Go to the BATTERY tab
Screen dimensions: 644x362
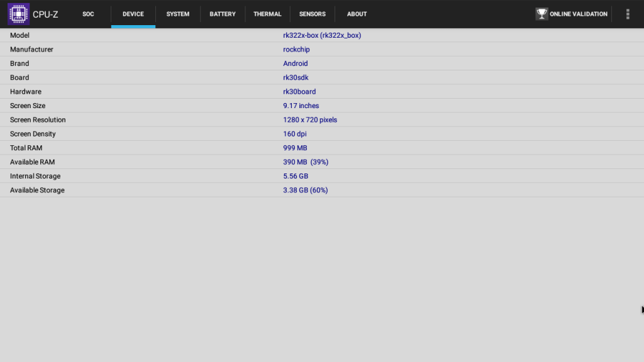click(x=223, y=14)
